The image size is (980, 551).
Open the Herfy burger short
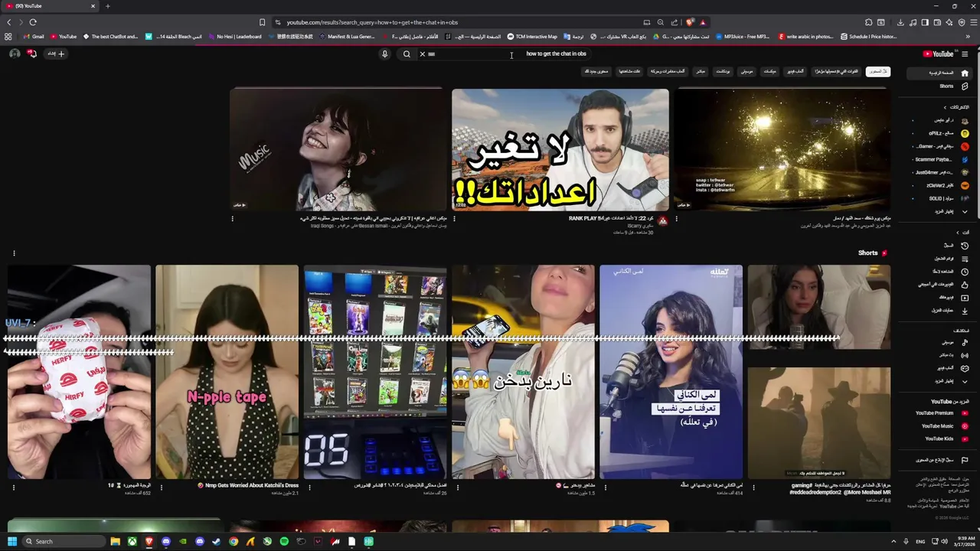tap(79, 372)
